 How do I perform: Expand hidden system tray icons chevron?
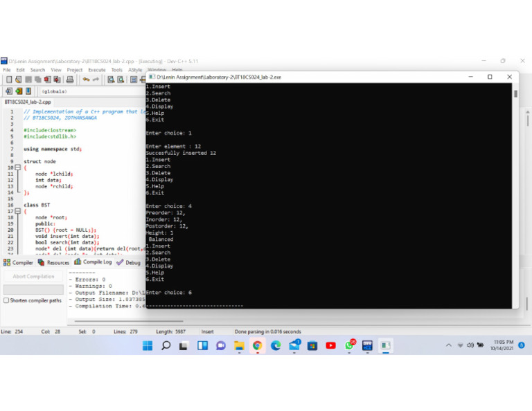449,345
